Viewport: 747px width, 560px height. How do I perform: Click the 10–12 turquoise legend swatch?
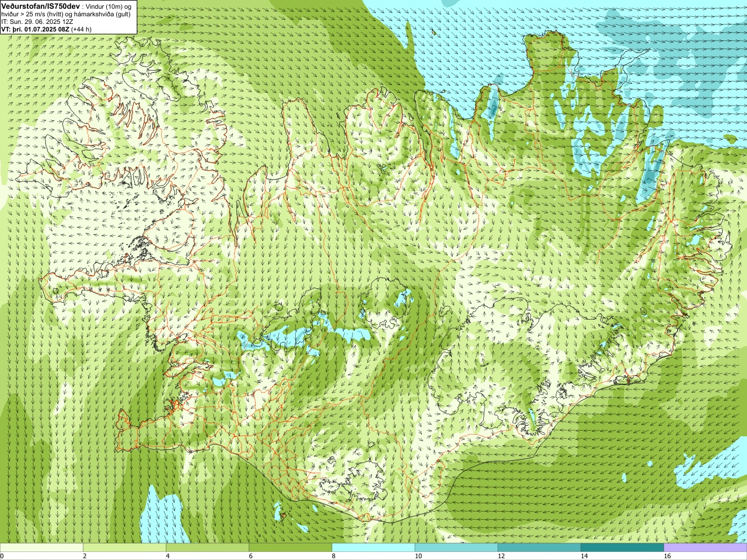coord(456,548)
